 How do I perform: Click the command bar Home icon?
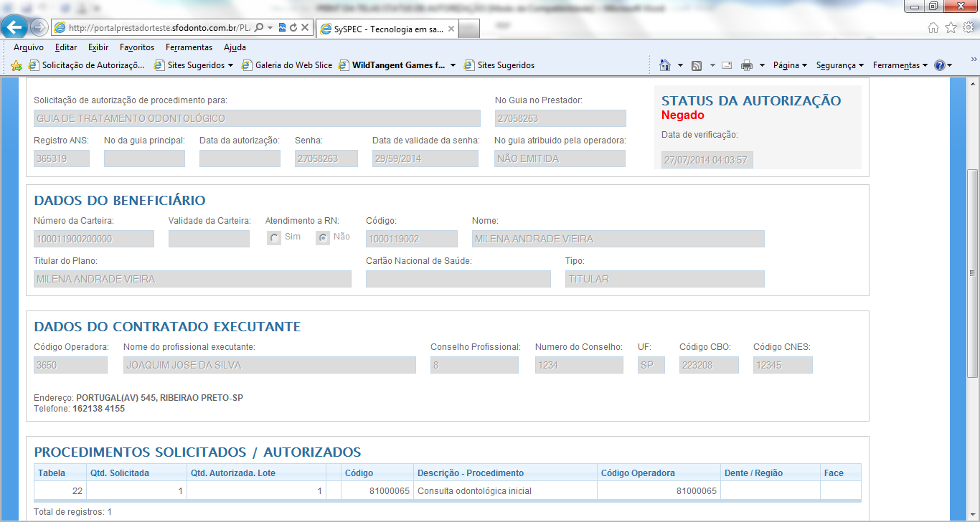[x=665, y=65]
